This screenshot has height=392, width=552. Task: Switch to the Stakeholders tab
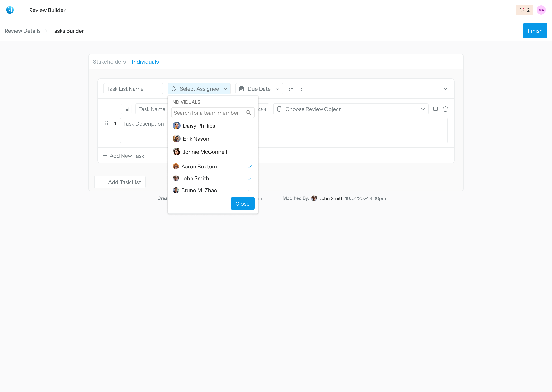109,62
